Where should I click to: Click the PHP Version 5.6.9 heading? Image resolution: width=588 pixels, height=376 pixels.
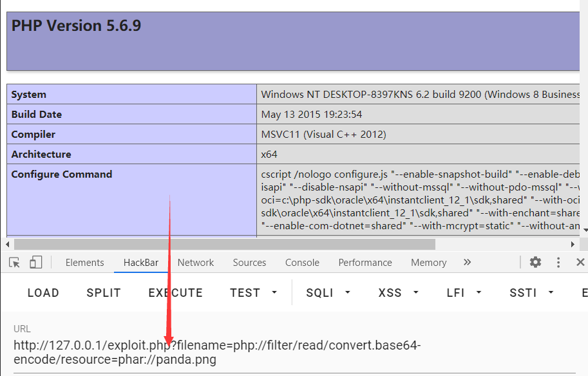76,26
